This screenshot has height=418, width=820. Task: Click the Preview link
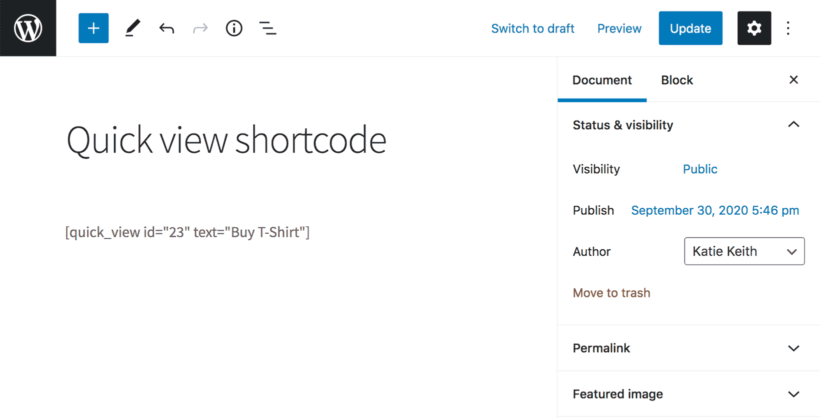[619, 28]
